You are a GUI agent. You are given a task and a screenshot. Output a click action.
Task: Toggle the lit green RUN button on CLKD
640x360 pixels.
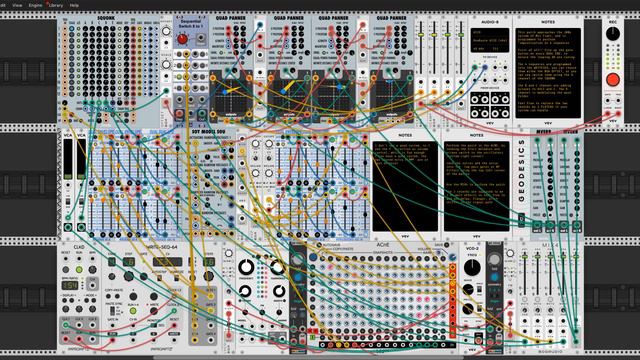point(79,269)
